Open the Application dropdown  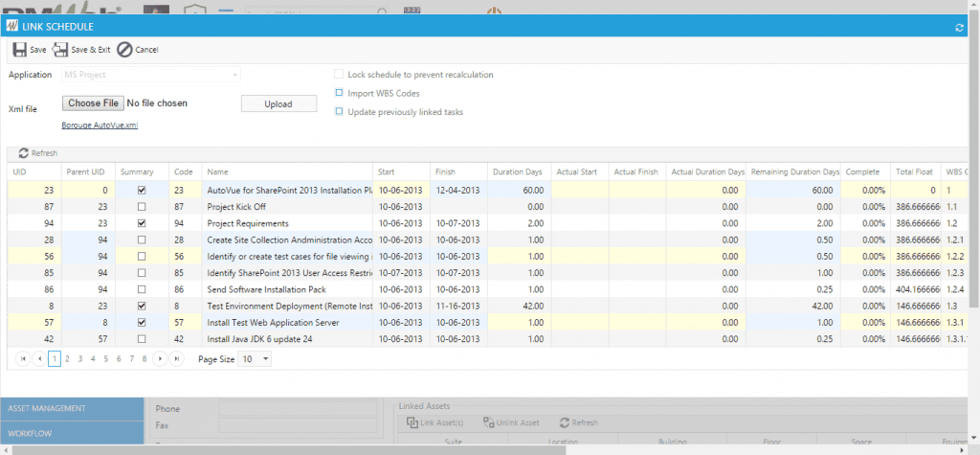coord(234,75)
